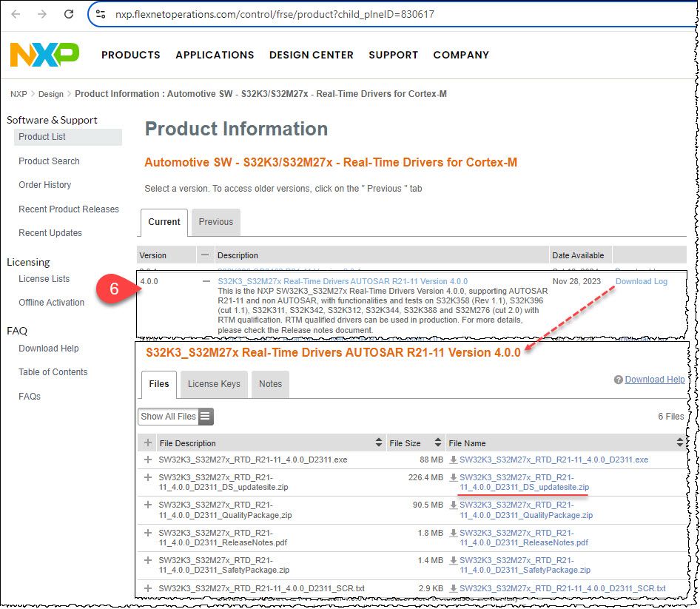Open the SUPPORT menu
This screenshot has width=700, height=609.
pyautogui.click(x=394, y=55)
